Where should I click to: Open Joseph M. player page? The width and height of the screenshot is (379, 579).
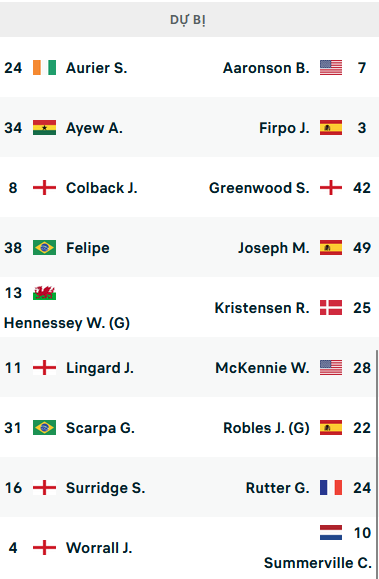tap(274, 248)
